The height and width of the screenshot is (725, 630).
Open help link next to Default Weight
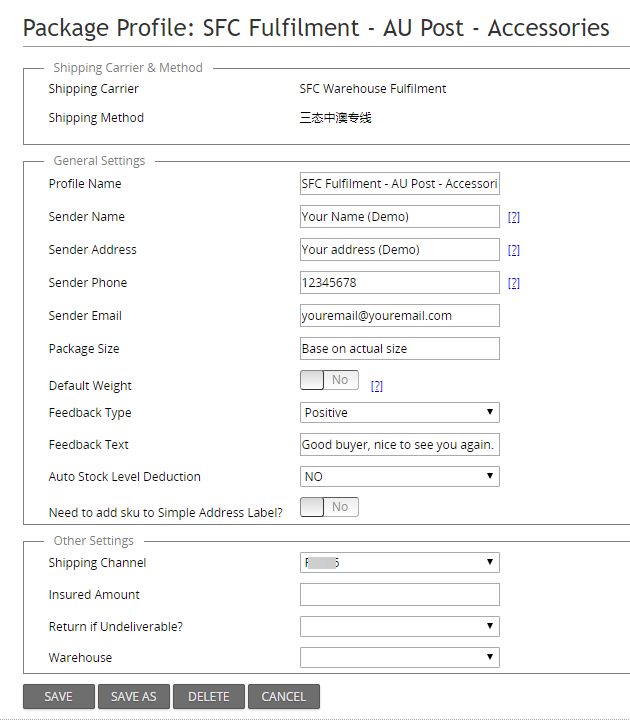pos(377,386)
